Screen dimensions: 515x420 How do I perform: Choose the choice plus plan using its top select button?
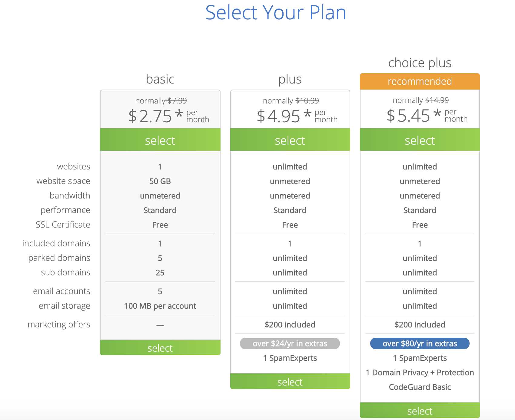[420, 140]
